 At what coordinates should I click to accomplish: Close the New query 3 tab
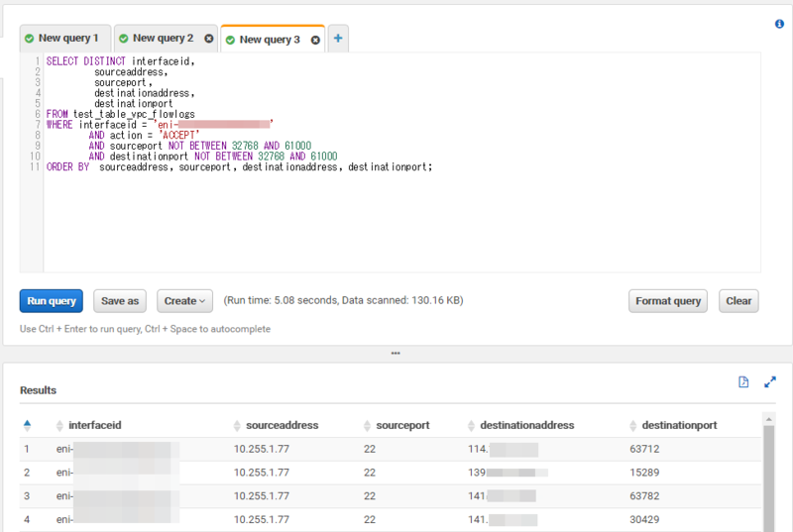[x=315, y=40]
